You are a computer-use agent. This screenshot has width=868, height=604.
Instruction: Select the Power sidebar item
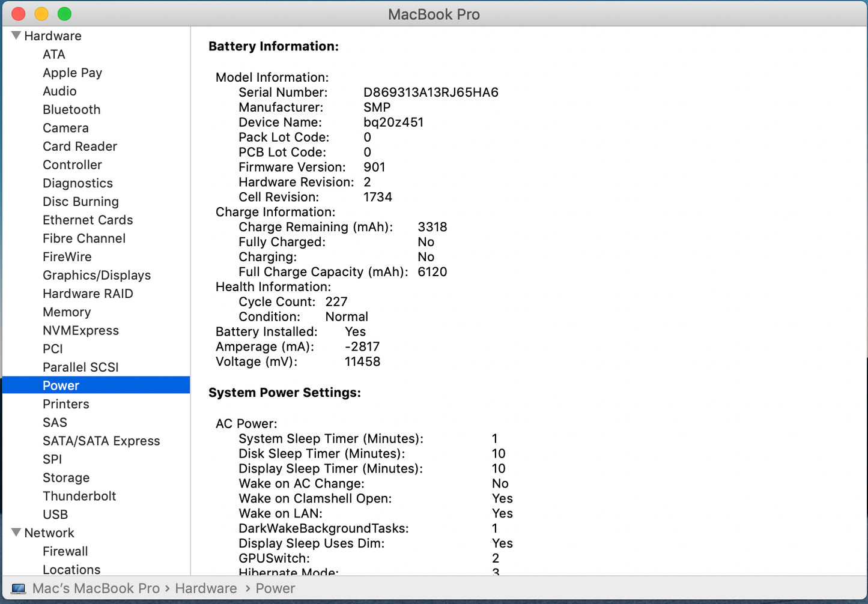61,385
